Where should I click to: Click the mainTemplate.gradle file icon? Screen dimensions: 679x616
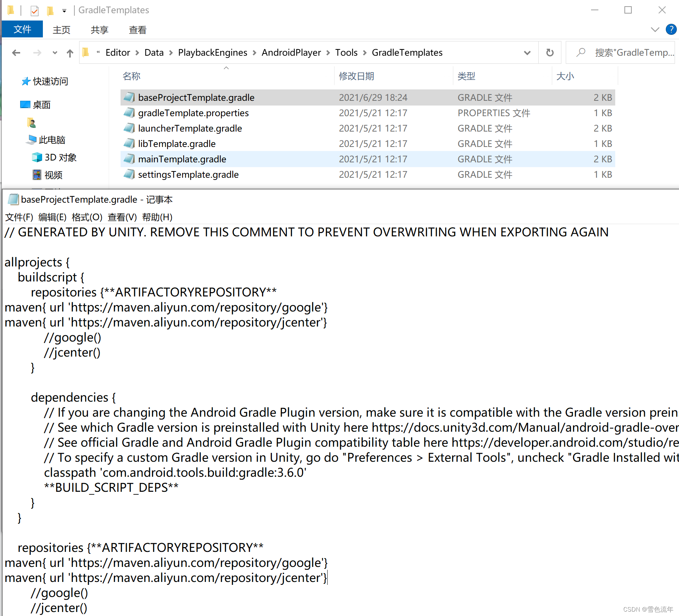pyautogui.click(x=129, y=159)
